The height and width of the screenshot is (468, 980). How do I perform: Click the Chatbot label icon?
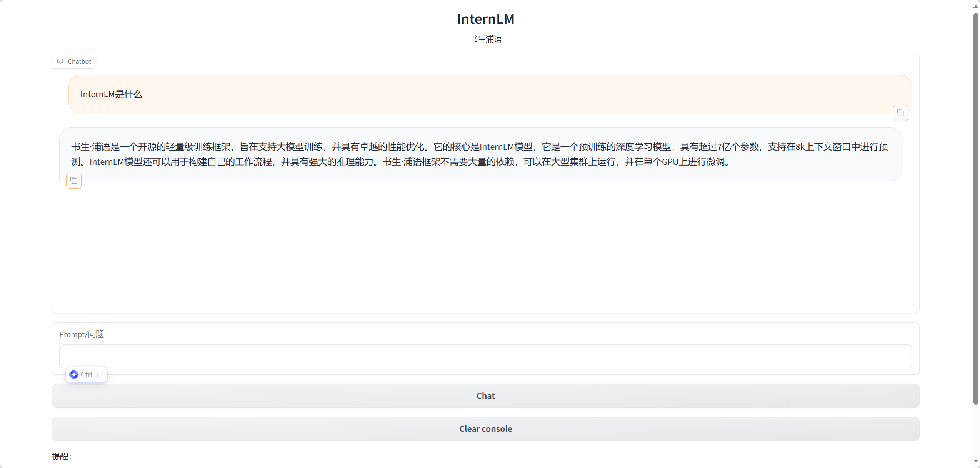click(60, 61)
